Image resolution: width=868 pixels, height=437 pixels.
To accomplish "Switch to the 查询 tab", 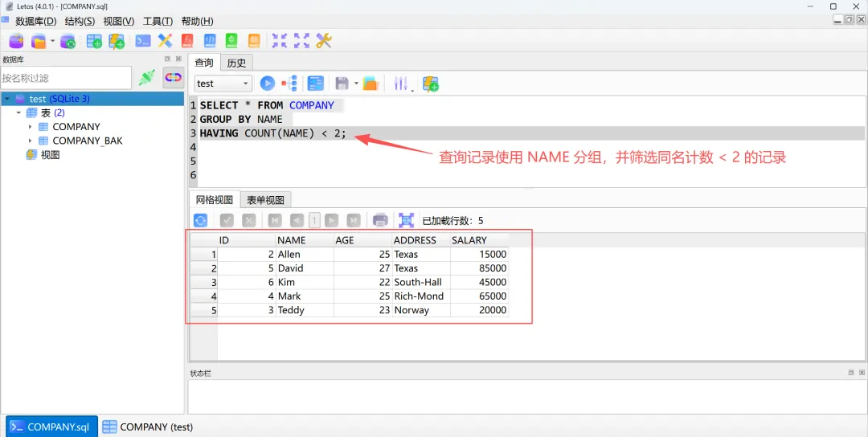I will pos(203,63).
